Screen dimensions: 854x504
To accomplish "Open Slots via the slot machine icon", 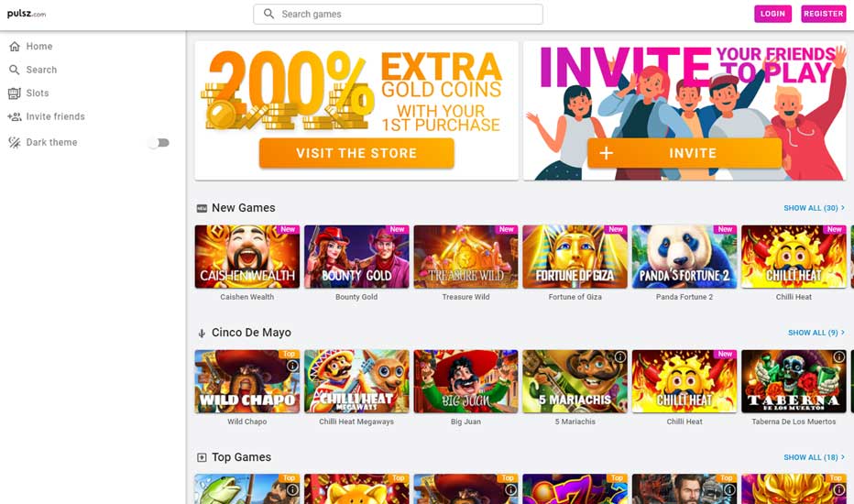I will click(x=15, y=93).
